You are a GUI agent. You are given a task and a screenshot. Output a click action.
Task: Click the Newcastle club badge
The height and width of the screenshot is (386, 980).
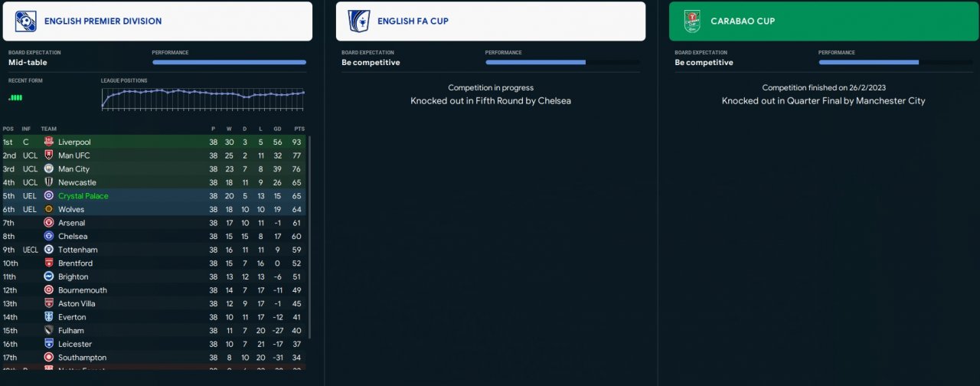click(x=49, y=182)
